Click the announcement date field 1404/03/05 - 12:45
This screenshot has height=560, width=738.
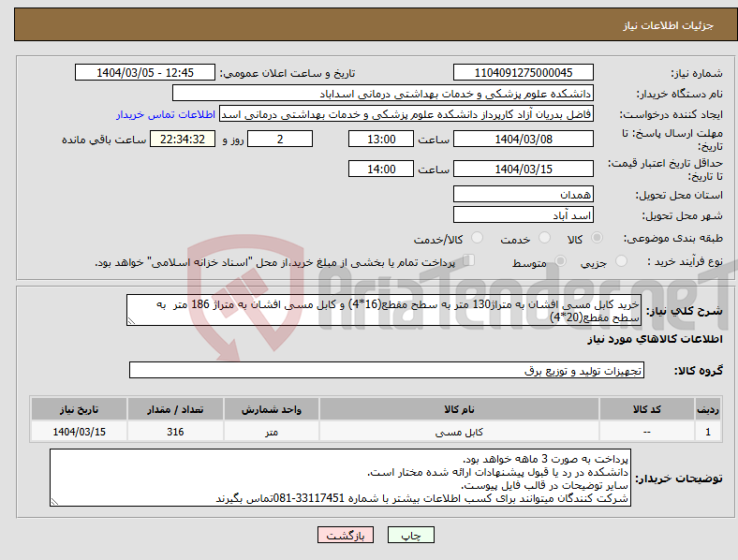(x=145, y=72)
